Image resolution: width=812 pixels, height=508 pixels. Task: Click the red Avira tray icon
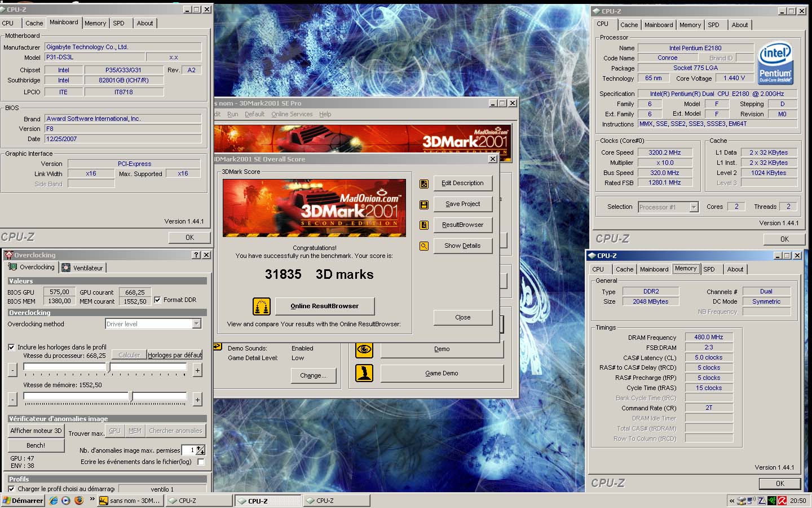[x=782, y=501]
